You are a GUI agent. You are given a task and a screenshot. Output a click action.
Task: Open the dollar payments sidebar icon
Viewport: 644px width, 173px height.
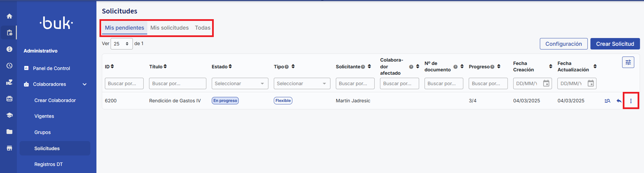(x=9, y=49)
